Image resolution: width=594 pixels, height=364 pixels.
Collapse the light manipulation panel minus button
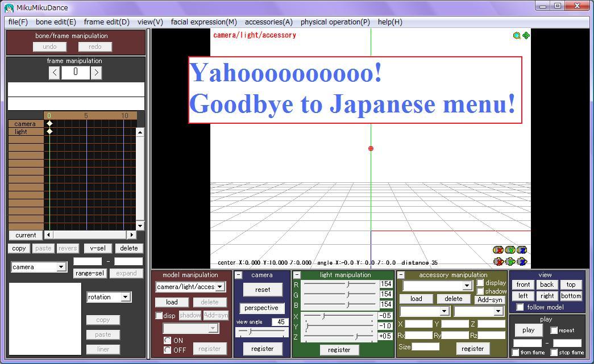coord(297,275)
